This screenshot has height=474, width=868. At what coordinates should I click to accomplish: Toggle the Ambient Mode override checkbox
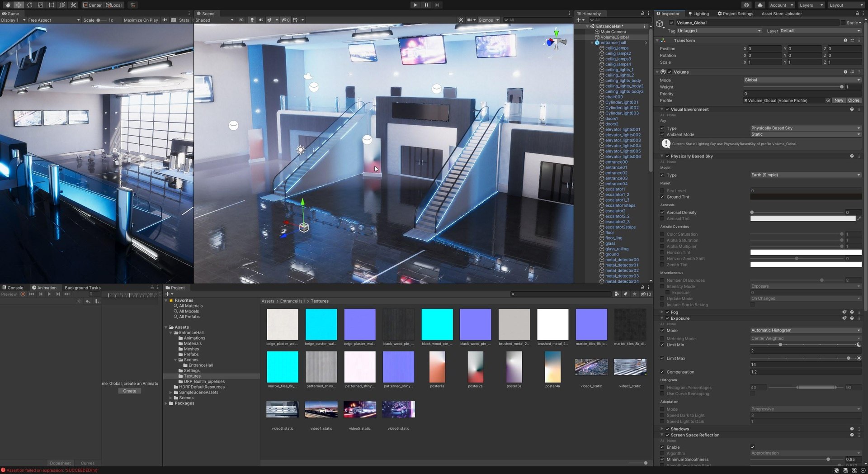tap(662, 134)
